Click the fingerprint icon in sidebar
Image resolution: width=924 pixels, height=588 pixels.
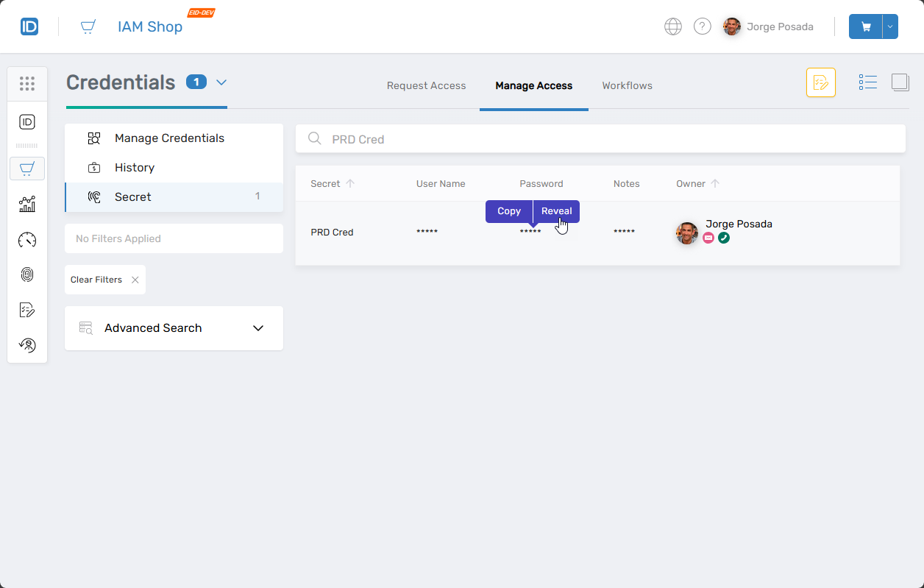27,275
